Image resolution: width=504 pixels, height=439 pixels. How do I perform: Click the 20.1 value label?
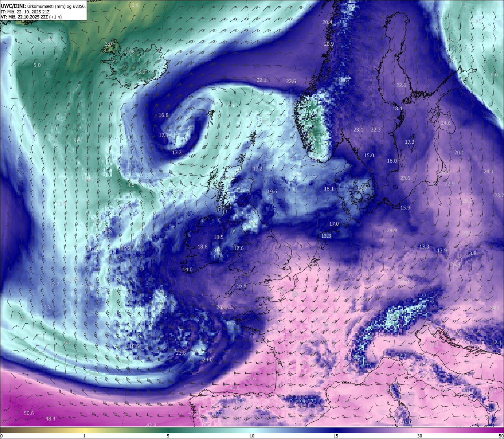point(459,152)
